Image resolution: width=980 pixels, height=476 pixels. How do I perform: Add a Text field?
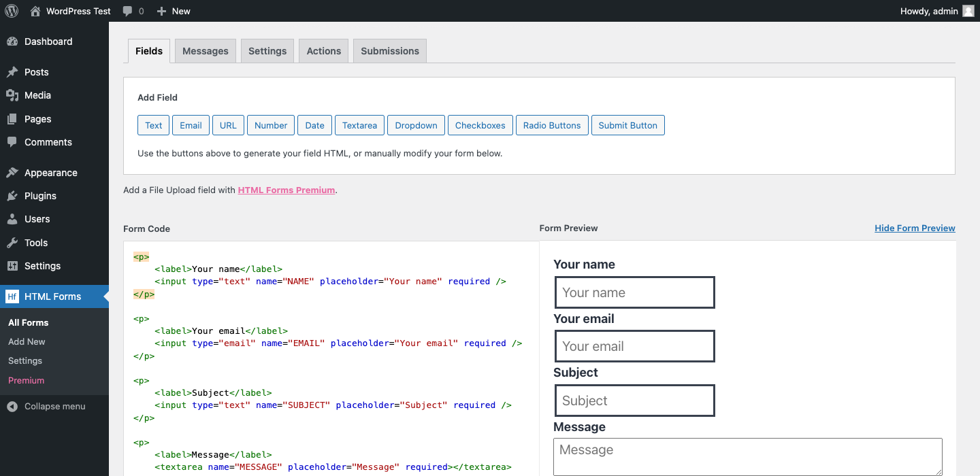(154, 125)
